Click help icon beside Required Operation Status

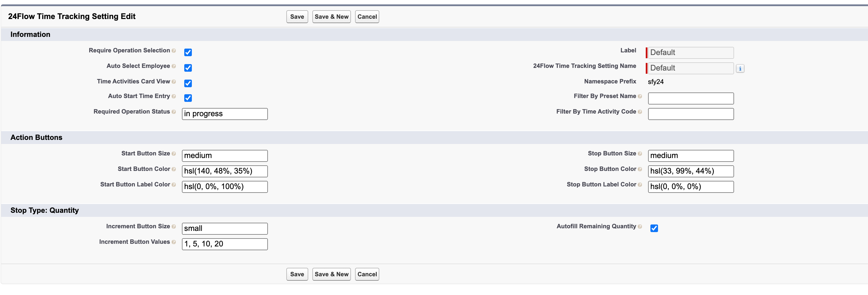tap(174, 112)
